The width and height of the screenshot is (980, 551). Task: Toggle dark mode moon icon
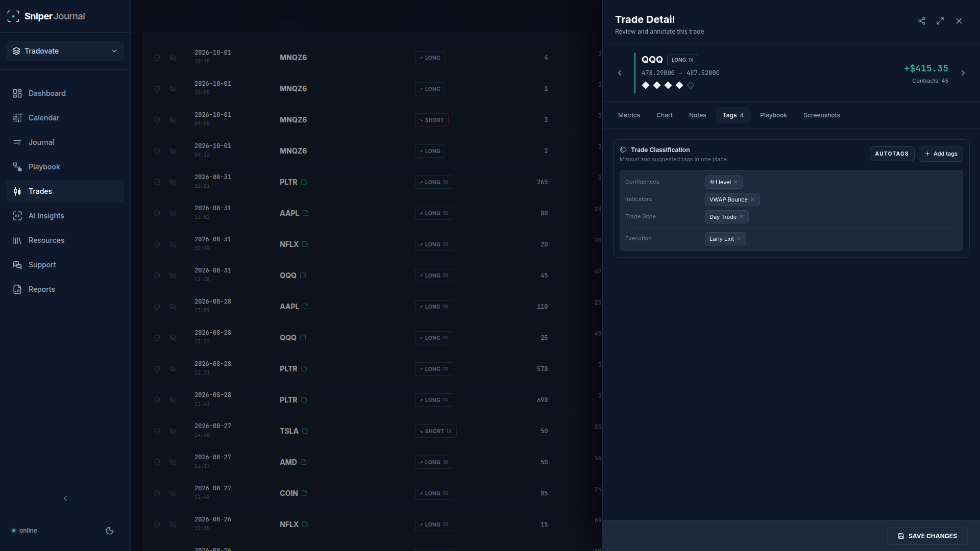[x=109, y=531]
